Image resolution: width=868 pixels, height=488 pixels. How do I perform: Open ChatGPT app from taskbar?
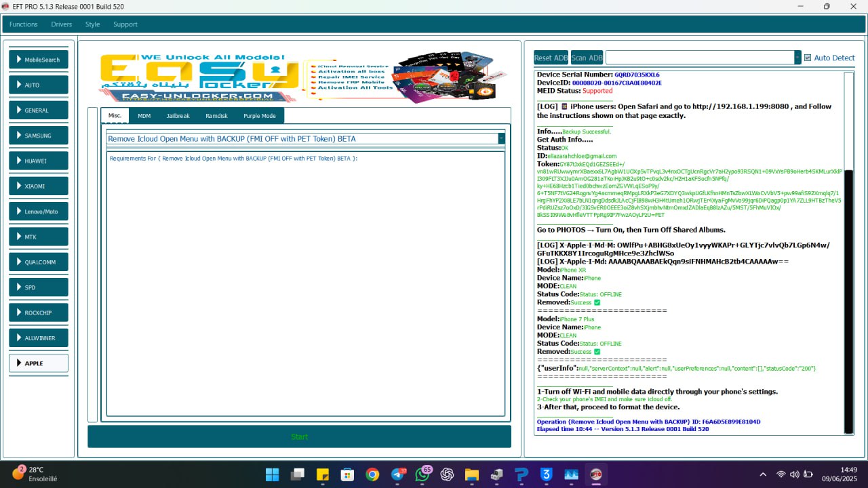point(447,474)
